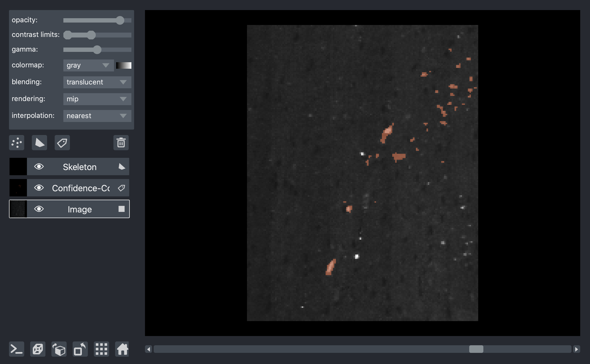The width and height of the screenshot is (590, 364).
Task: Open the colormap gray dropdown
Action: (88, 65)
